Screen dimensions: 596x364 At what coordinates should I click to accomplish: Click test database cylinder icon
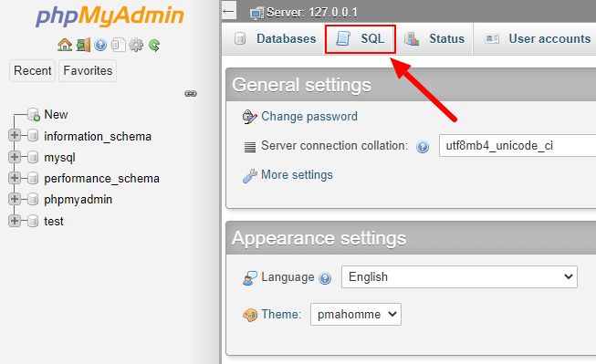click(x=33, y=221)
